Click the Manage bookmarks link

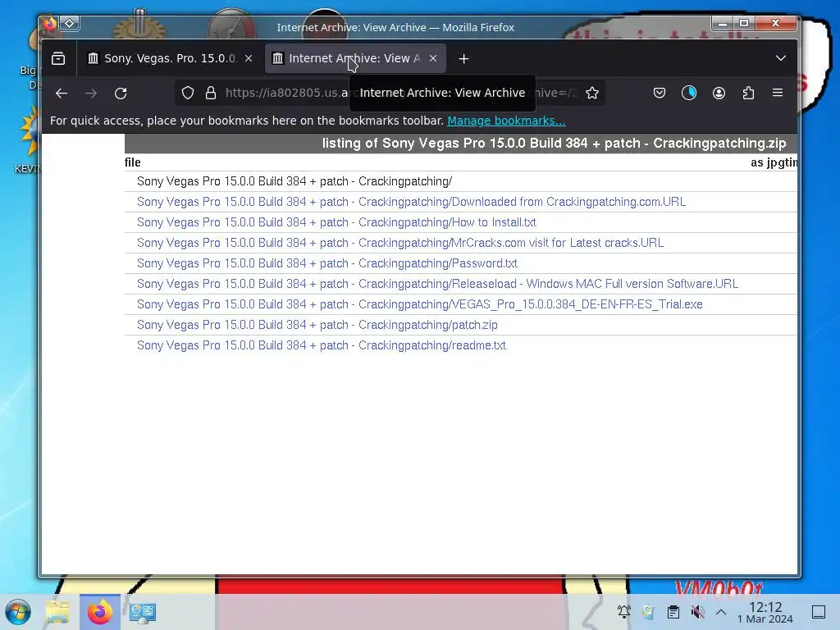[x=506, y=121]
